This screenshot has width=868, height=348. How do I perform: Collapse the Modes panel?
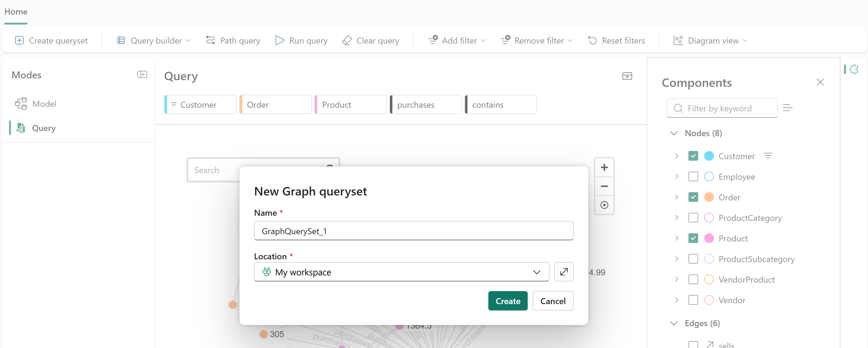[x=142, y=74]
